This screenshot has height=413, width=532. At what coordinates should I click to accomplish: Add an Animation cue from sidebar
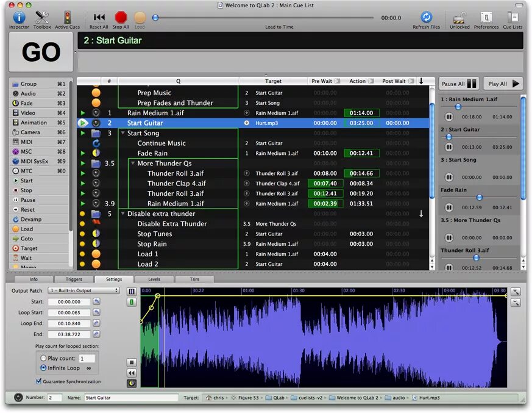[40, 123]
